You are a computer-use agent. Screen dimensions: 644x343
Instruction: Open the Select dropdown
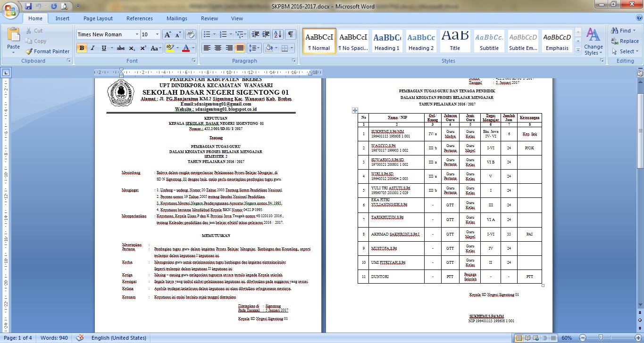pos(624,51)
